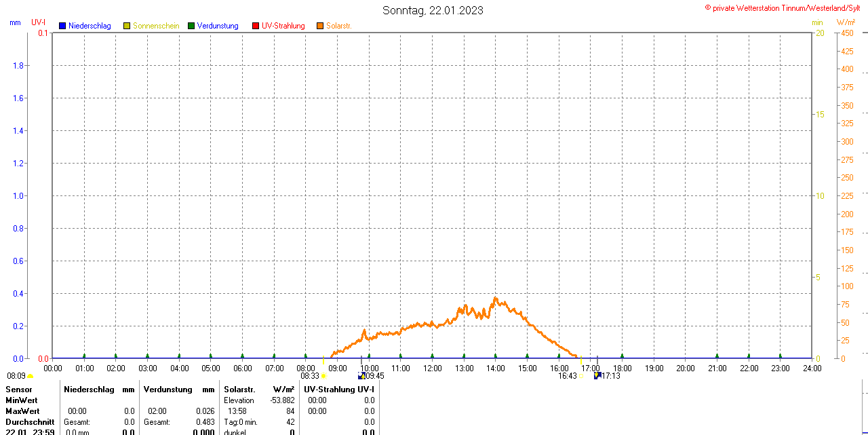Click the yellow icon beside 08:09
This screenshot has height=435, width=868.
tap(31, 376)
